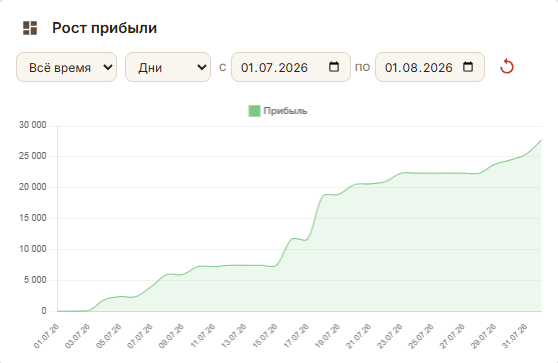Click the 'с' label before start date

click(x=222, y=67)
